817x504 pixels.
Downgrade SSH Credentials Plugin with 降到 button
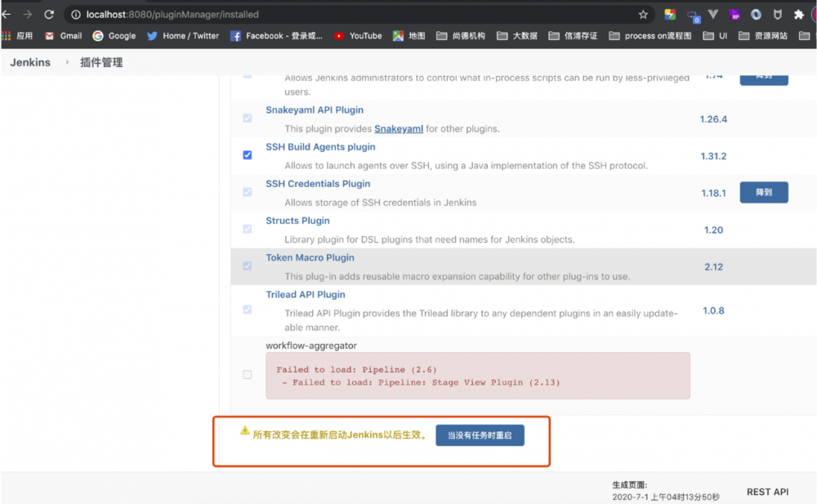click(x=763, y=192)
